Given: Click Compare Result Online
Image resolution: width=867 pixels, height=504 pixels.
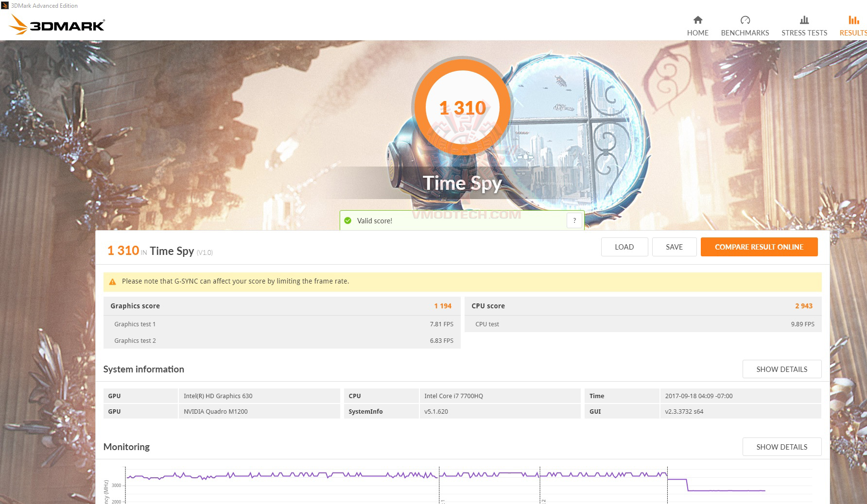Looking at the screenshot, I should 759,247.
